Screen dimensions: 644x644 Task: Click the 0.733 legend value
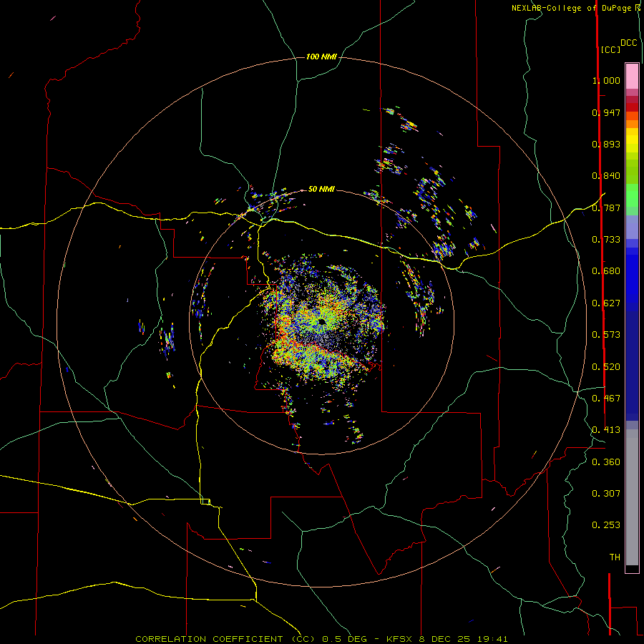[x=606, y=240]
